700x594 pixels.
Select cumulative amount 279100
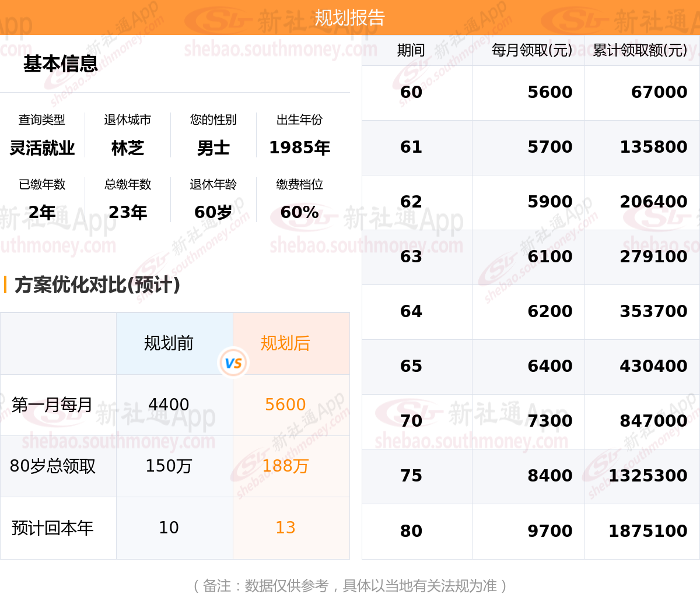pyautogui.click(x=653, y=256)
